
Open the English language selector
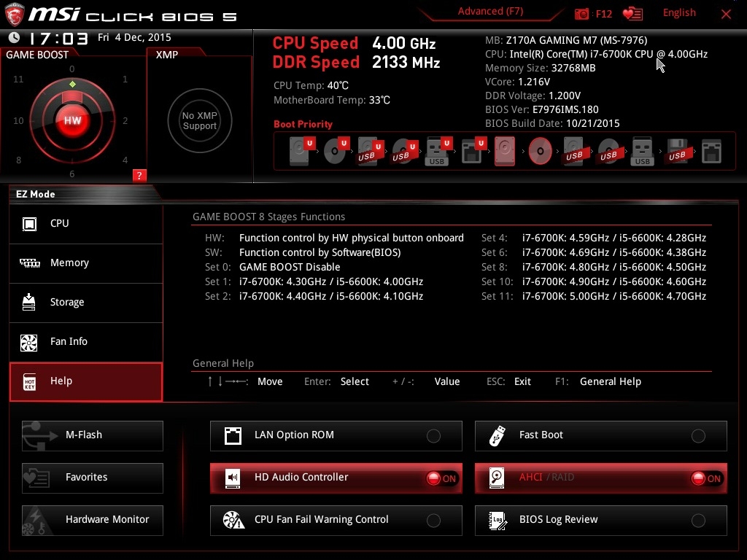[x=679, y=13]
